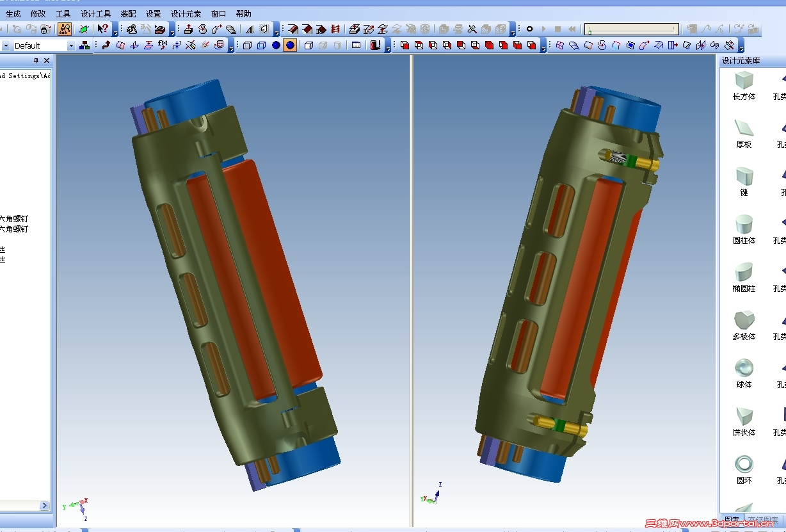
Task: Click the animation timeline slider
Action: tap(632, 29)
